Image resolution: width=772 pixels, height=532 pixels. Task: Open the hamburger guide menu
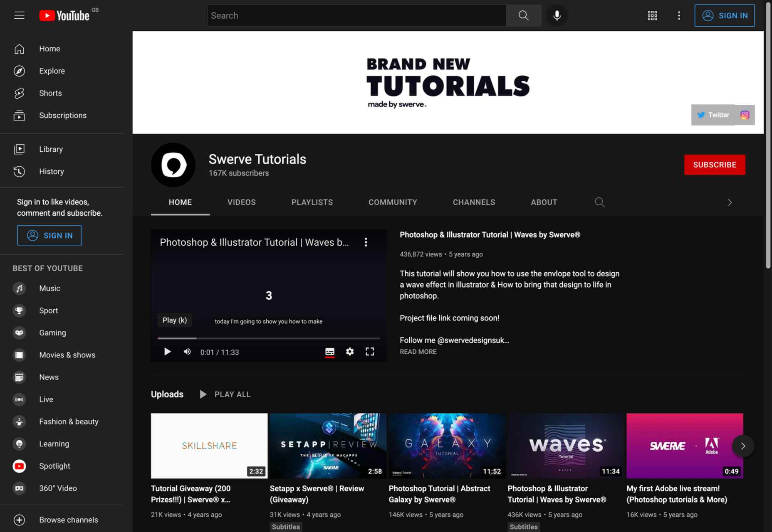[x=19, y=15]
